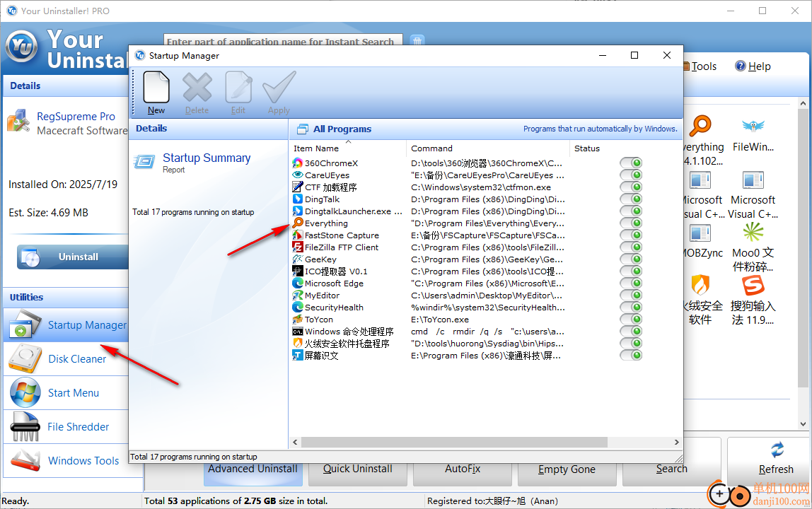Select the ICO提取器 V0.1 row name
The width and height of the screenshot is (812, 509).
coord(336,271)
